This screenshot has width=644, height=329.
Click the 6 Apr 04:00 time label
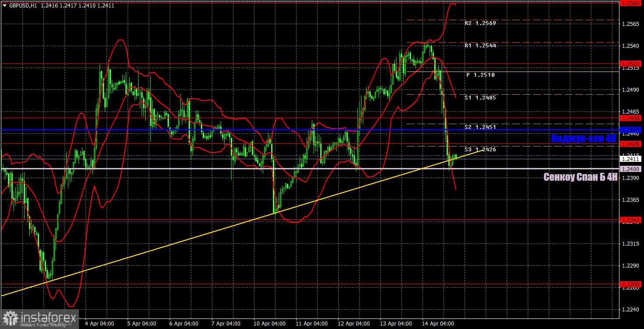184,324
